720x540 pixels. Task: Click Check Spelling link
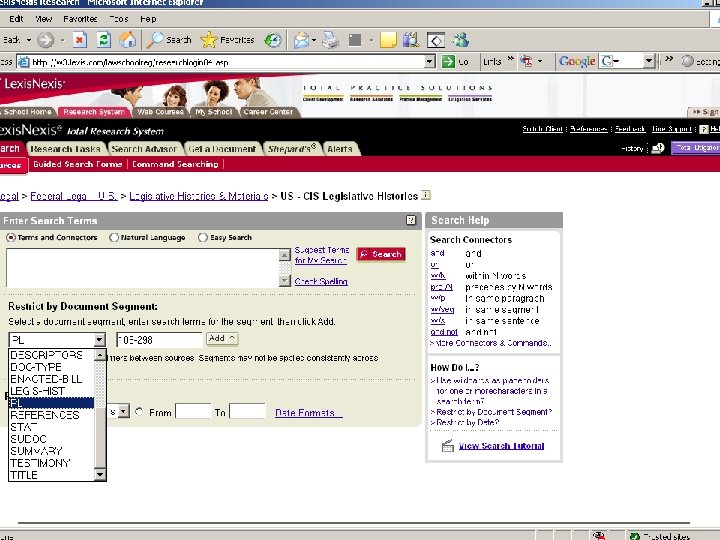click(321, 281)
